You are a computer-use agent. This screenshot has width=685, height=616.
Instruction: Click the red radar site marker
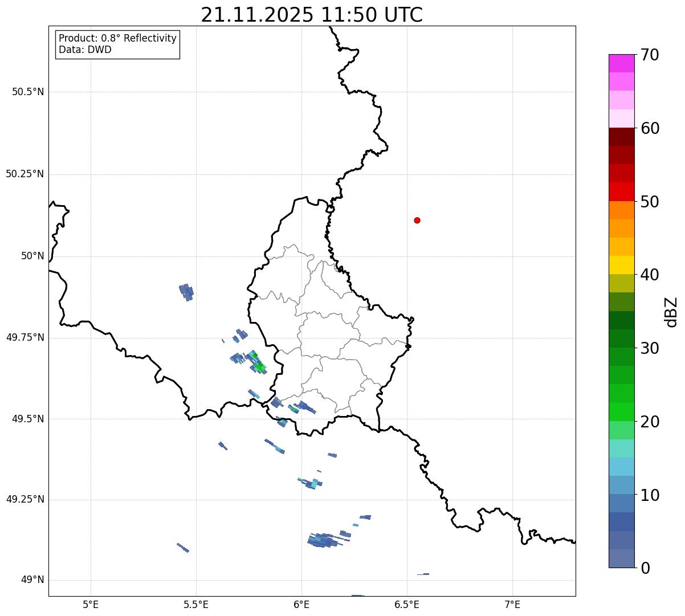click(417, 220)
